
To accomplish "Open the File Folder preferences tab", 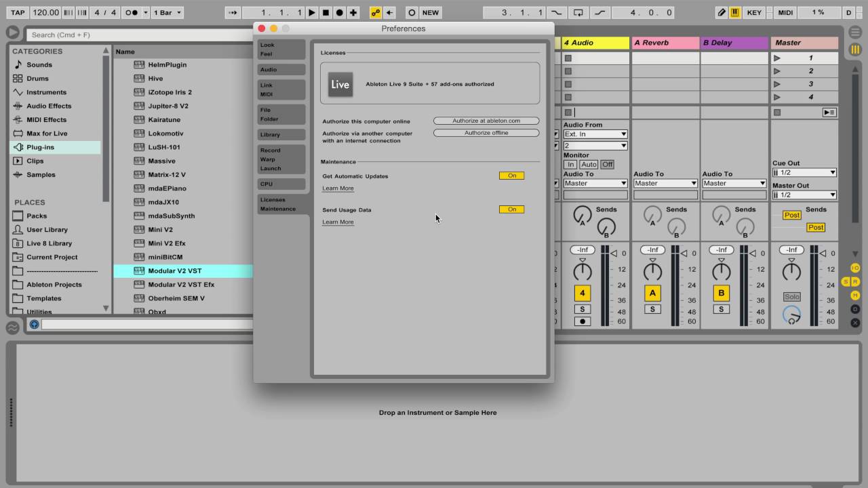I will (281, 114).
